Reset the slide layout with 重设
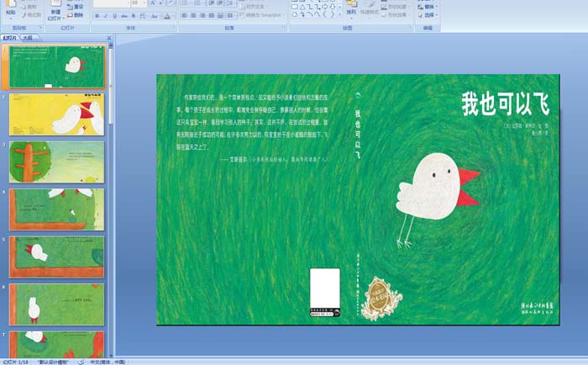The width and height of the screenshot is (588, 365). point(76,7)
